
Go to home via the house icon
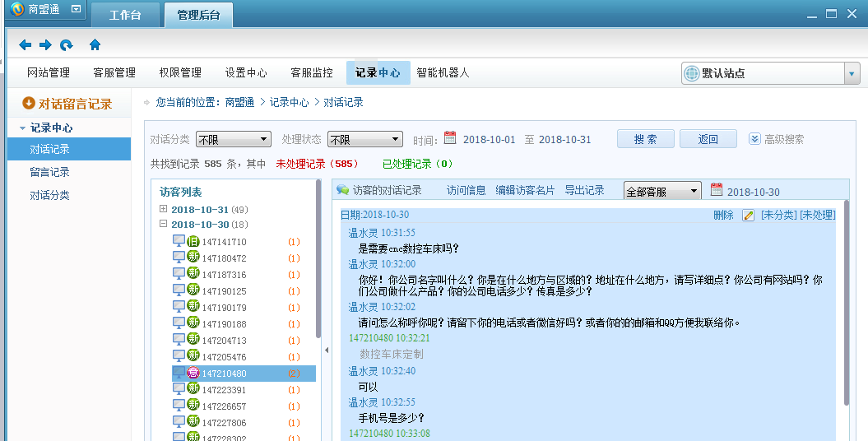click(x=95, y=45)
